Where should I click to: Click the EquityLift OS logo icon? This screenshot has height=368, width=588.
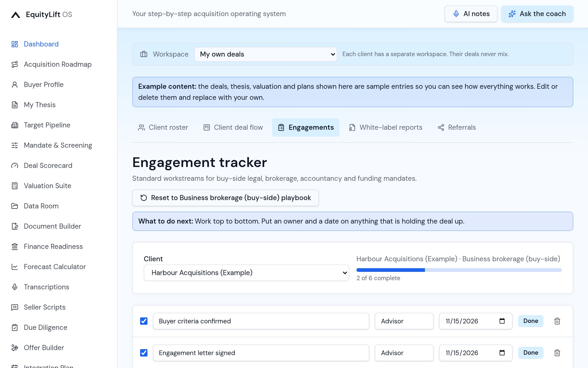(16, 14)
